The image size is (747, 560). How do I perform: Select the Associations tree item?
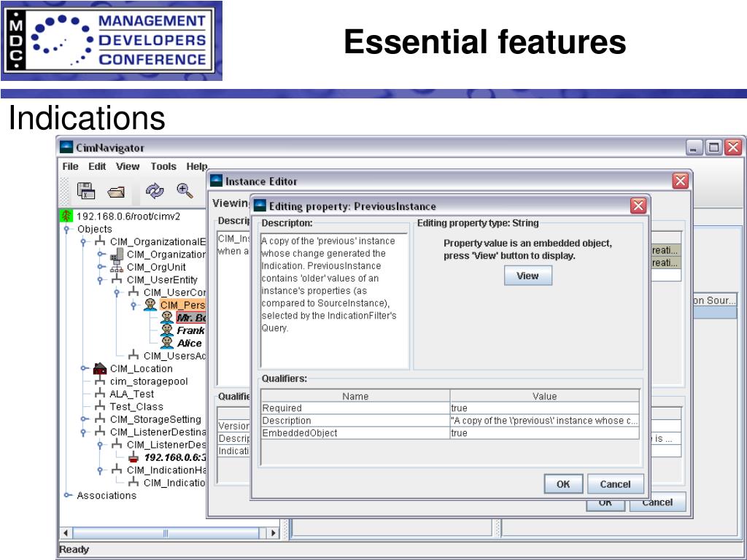click(107, 495)
